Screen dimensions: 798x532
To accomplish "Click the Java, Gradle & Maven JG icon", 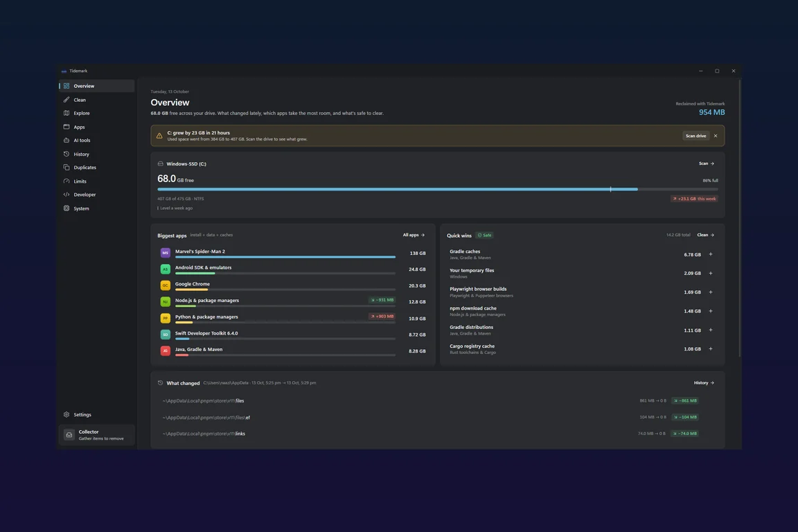I will pos(166,351).
